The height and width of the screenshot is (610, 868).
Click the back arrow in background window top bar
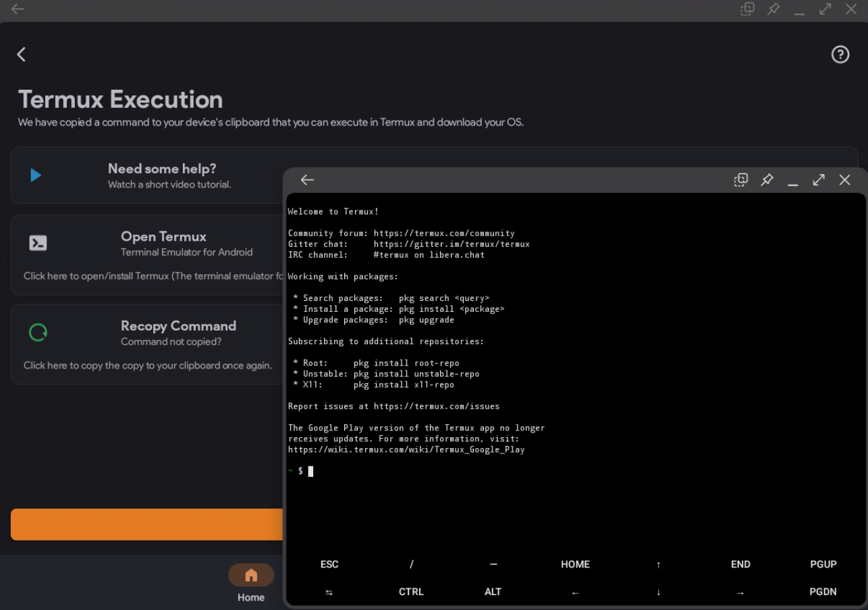(x=18, y=9)
